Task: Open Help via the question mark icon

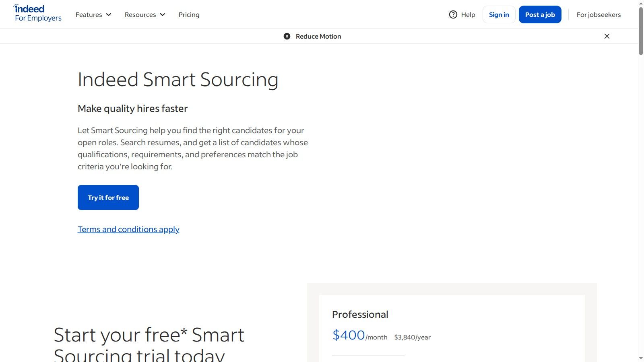Action: (452, 14)
